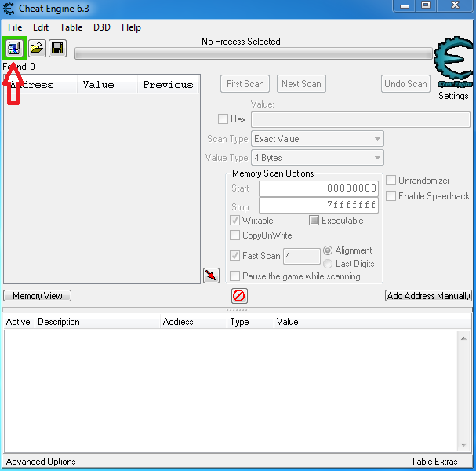Viewport: 476px width, 471px height.
Task: Open the File menu
Action: tap(15, 27)
